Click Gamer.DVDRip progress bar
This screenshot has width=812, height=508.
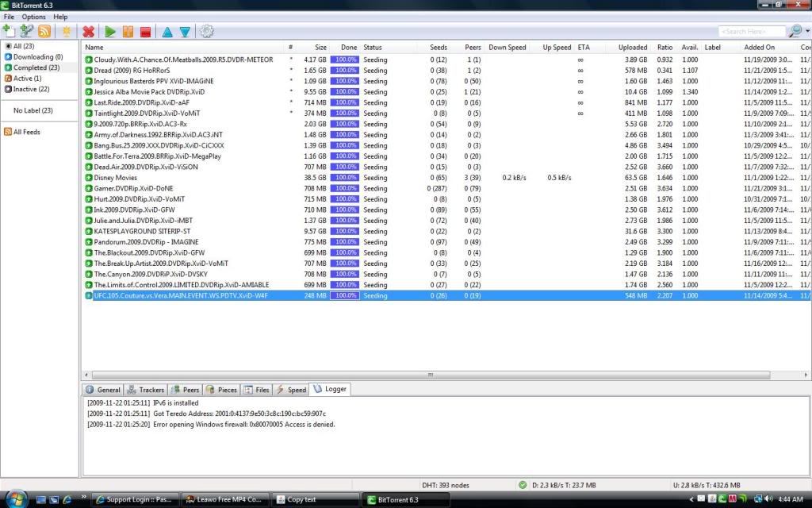click(344, 189)
